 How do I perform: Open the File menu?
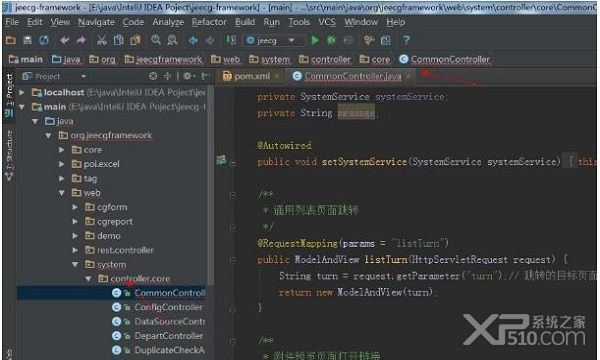tap(12, 22)
